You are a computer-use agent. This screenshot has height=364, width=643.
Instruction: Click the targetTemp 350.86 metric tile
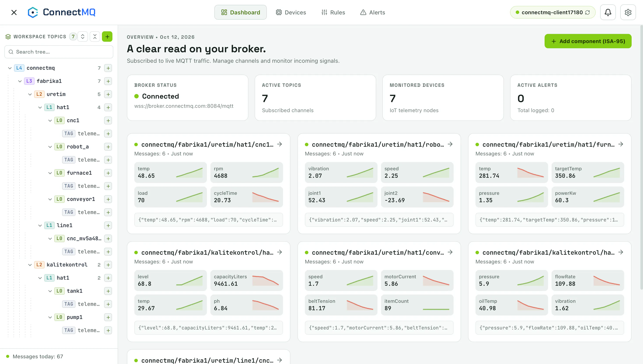[587, 172]
